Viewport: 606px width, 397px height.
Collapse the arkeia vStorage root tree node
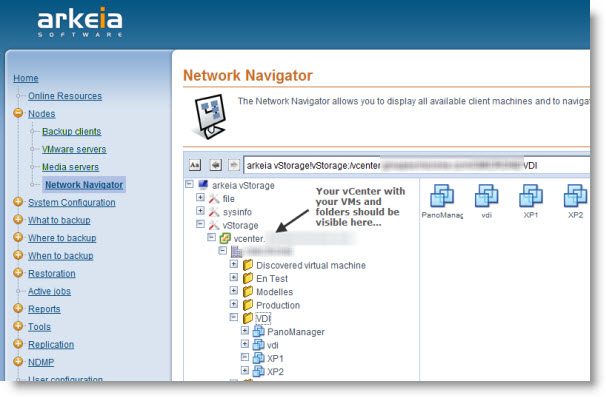[x=189, y=184]
